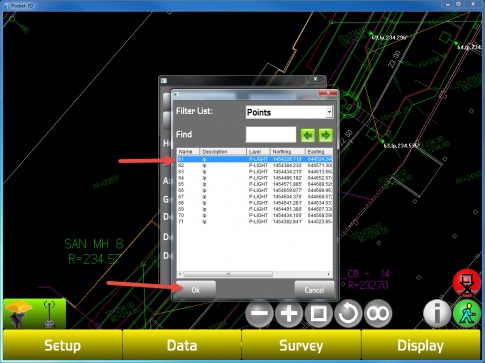
Task: Open the Display menu
Action: (421, 345)
